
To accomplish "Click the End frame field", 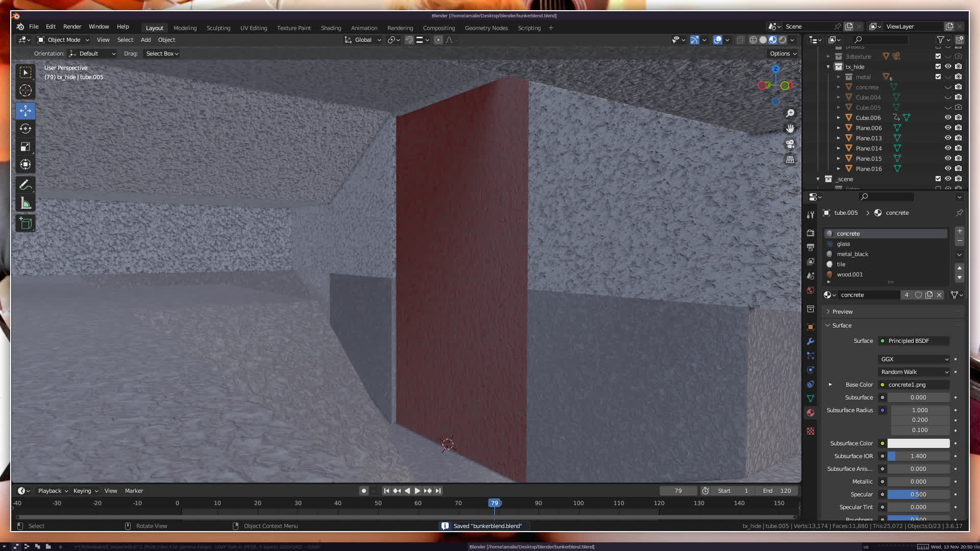I will (x=777, y=491).
